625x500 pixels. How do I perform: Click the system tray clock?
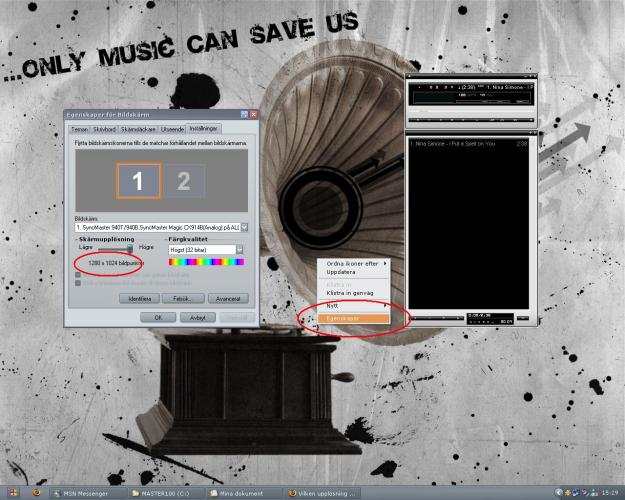coord(610,493)
